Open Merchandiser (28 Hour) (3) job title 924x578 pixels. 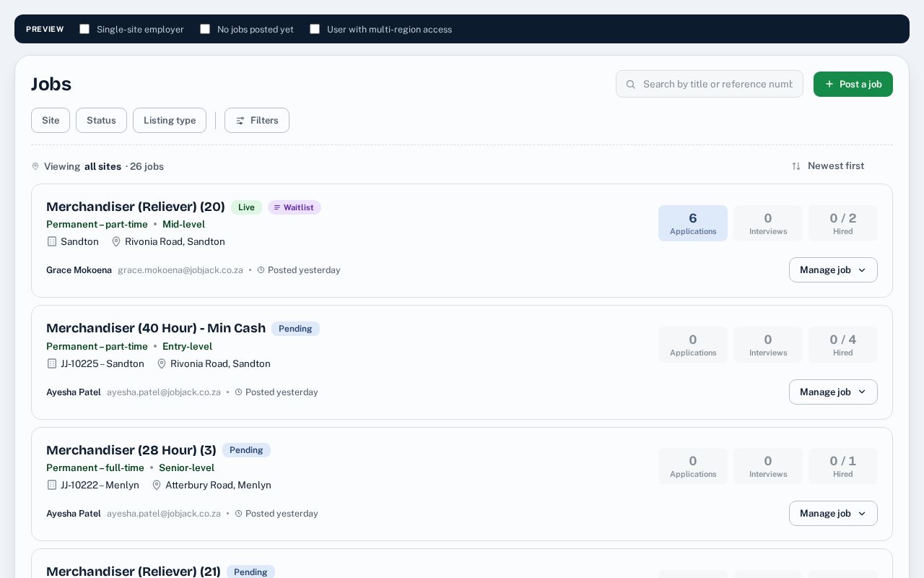[131, 449]
